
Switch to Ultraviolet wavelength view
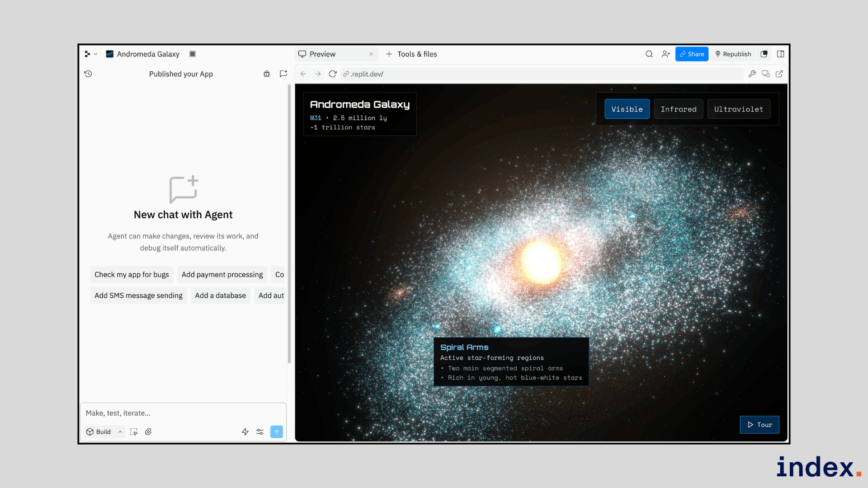pyautogui.click(x=738, y=109)
